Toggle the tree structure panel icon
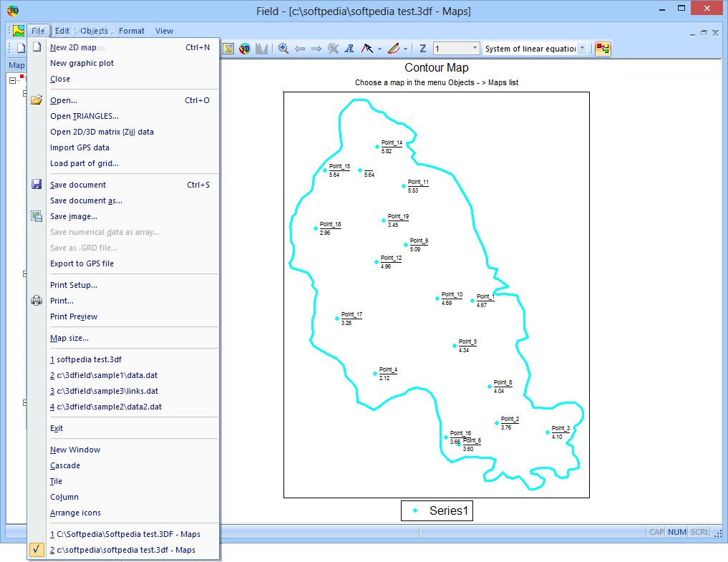The width and height of the screenshot is (728, 562). (x=603, y=48)
